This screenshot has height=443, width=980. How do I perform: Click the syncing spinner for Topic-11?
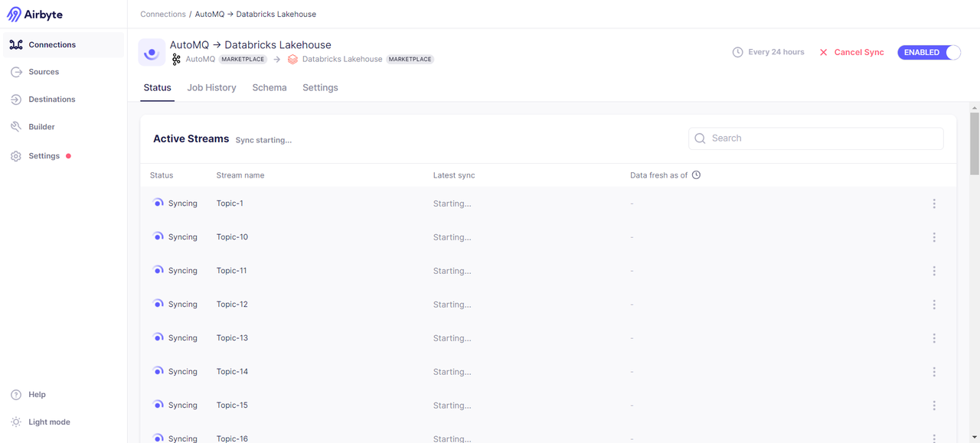pos(158,271)
